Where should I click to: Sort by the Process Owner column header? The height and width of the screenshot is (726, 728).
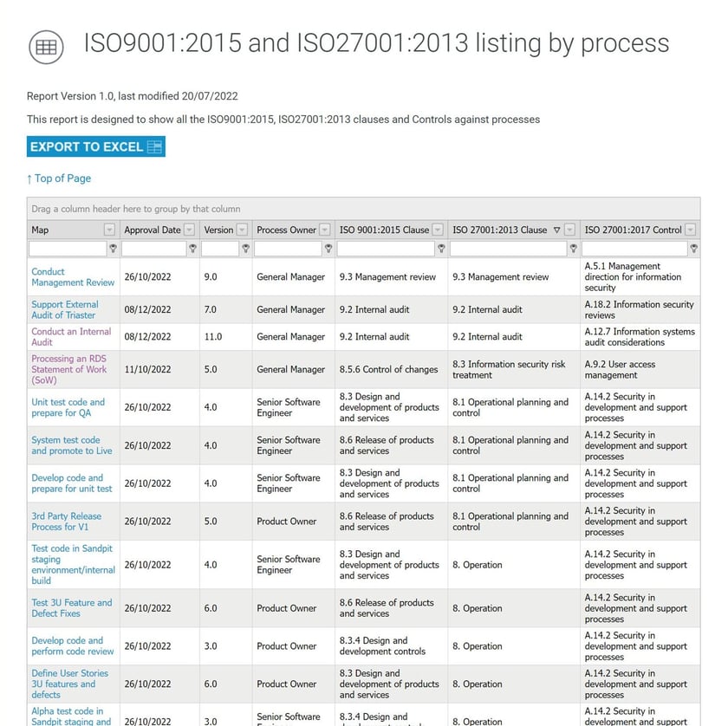point(287,230)
